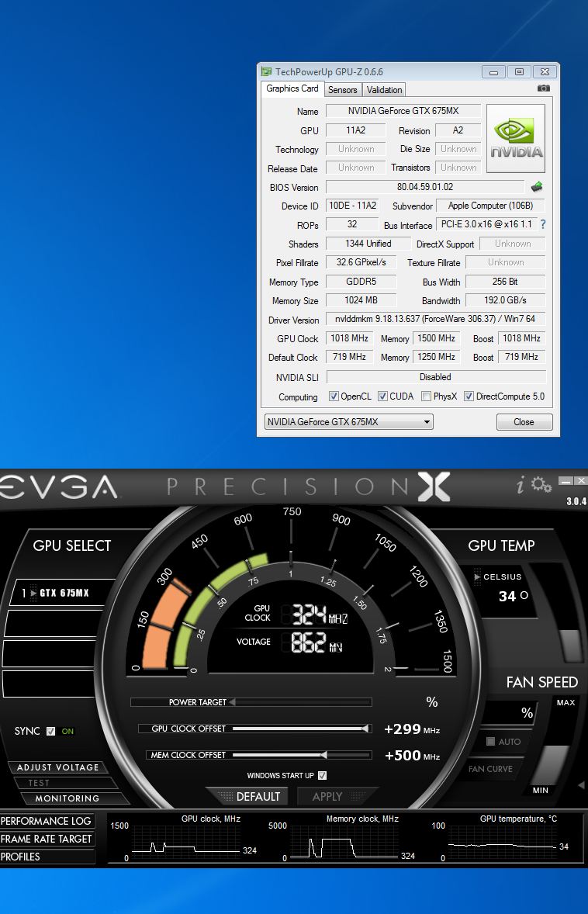The height and width of the screenshot is (914, 588).
Task: Click the Power Target slider handle
Action: coord(233,702)
